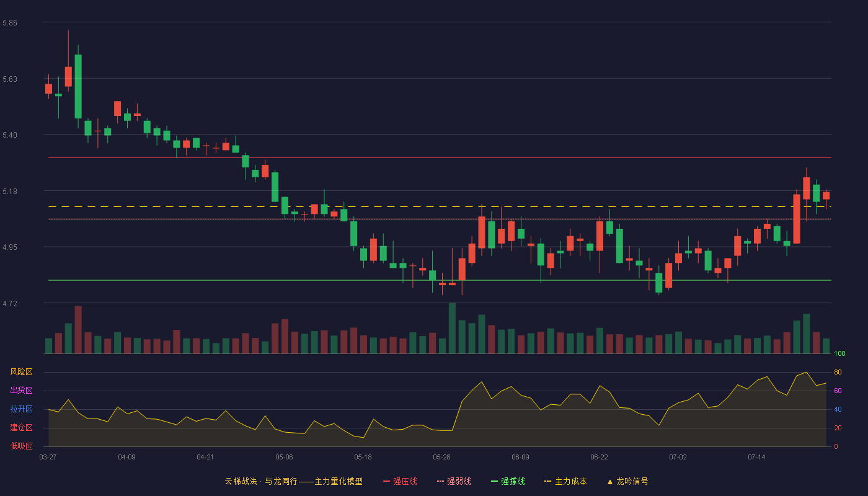
Task: Click the 03-27 date axis label
Action: [48, 457]
